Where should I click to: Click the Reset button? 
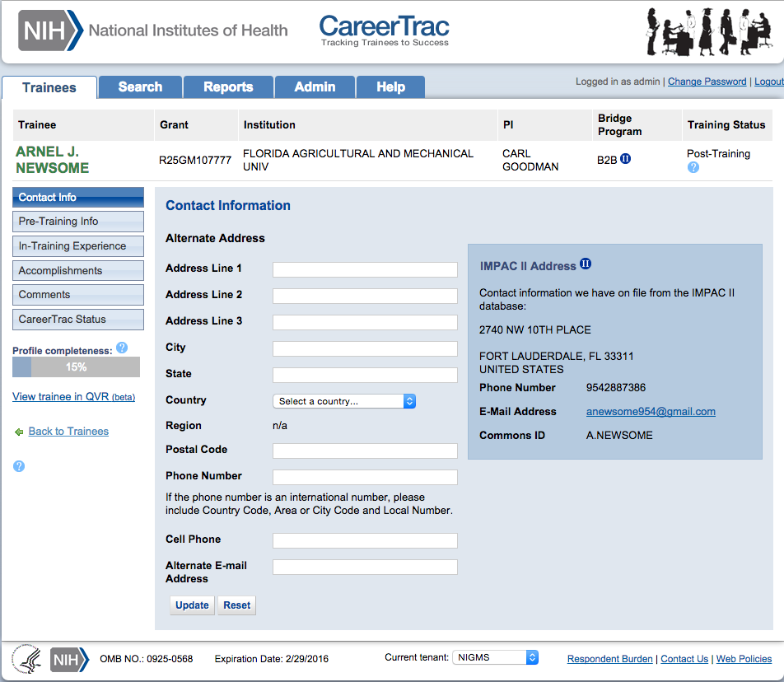click(x=236, y=605)
